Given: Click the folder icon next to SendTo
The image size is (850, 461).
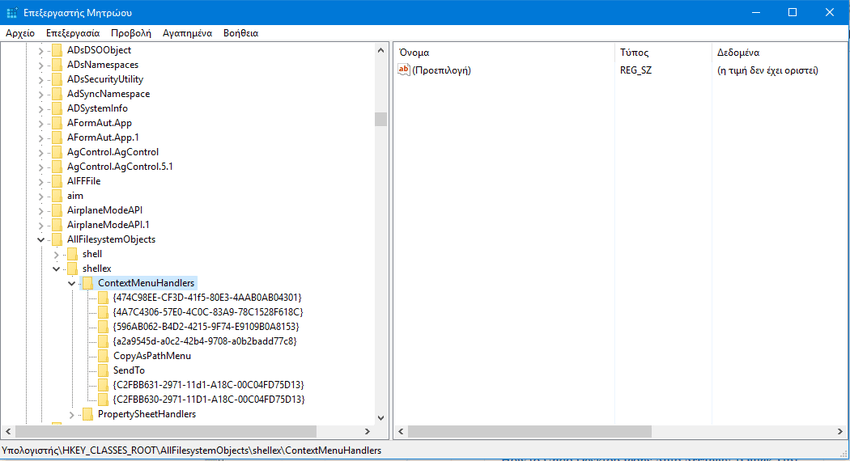Looking at the screenshot, I should (x=103, y=370).
